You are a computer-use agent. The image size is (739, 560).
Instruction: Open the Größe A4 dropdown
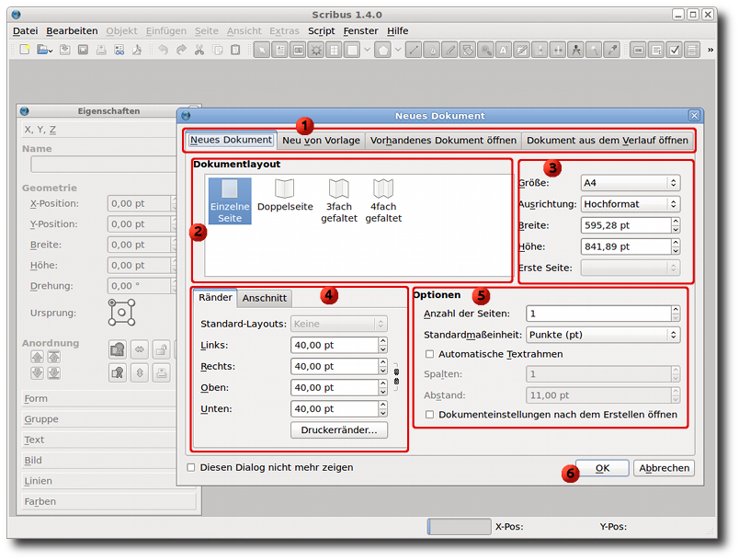pyautogui.click(x=631, y=183)
